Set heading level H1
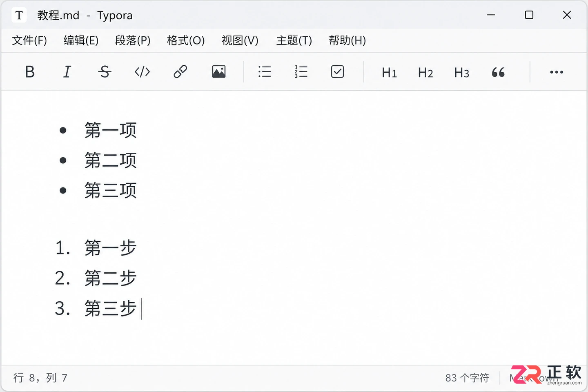 (389, 73)
